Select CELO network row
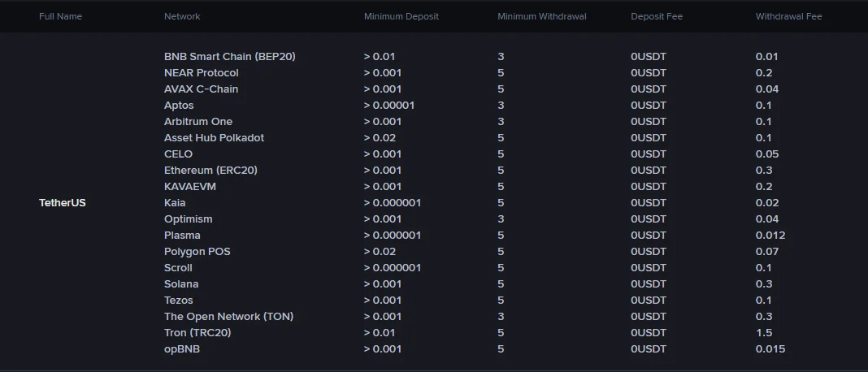The width and height of the screenshot is (868, 372). [178, 154]
